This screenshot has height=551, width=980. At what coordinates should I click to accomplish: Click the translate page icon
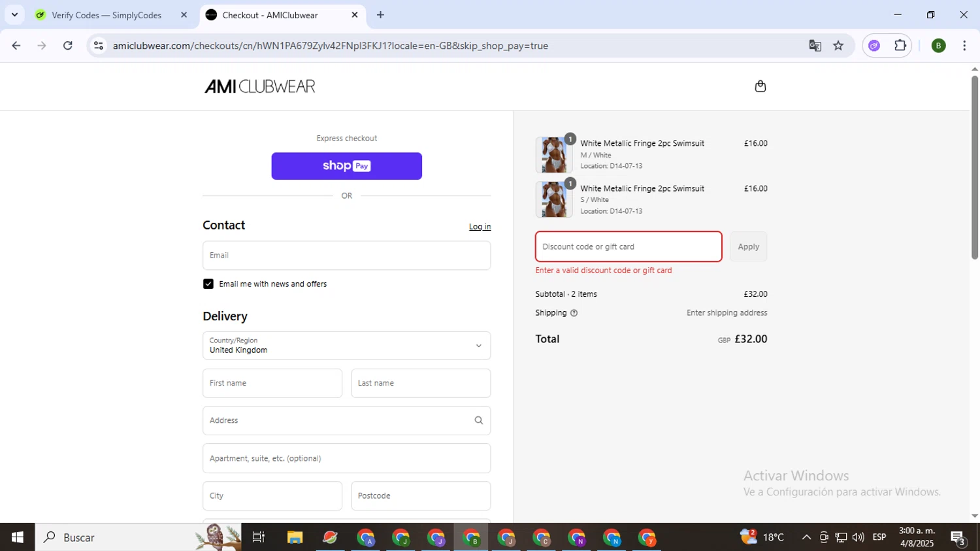point(815,45)
